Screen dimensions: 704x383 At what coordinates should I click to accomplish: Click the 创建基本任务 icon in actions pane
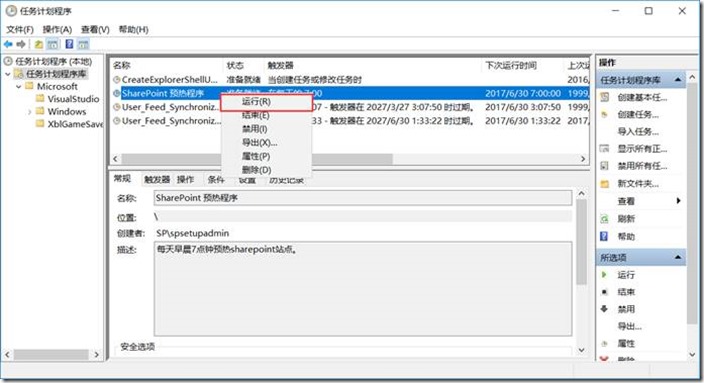coord(605,97)
